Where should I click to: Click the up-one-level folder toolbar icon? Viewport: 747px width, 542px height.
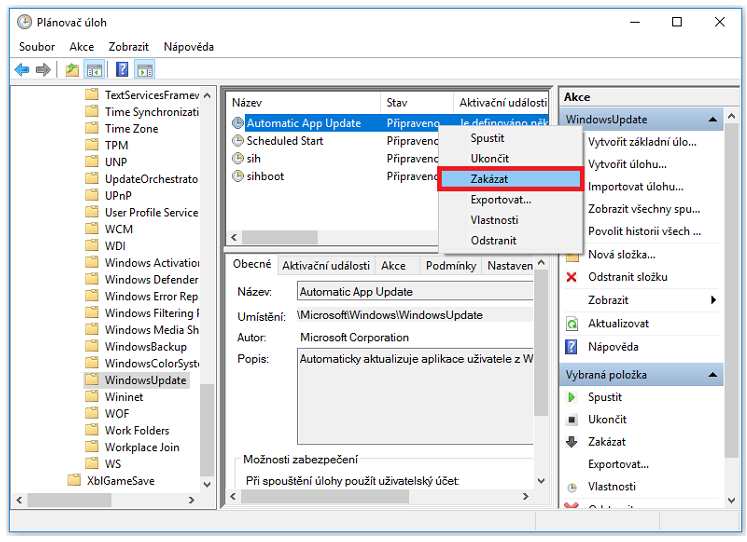coord(72,70)
